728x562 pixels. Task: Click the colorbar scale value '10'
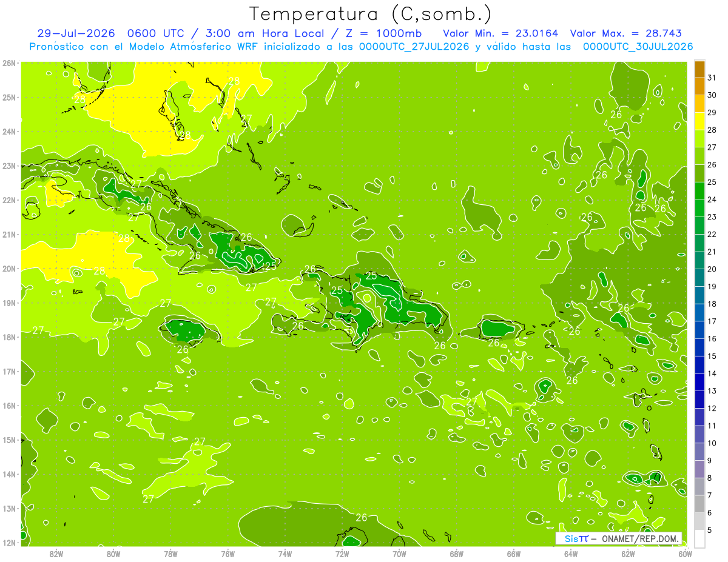(712, 443)
